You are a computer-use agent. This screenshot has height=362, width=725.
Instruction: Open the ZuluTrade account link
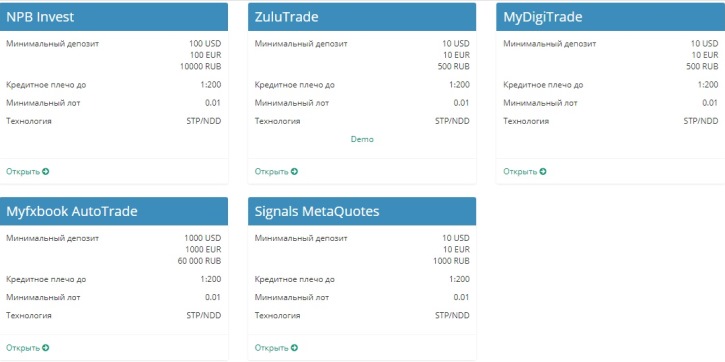(276, 172)
